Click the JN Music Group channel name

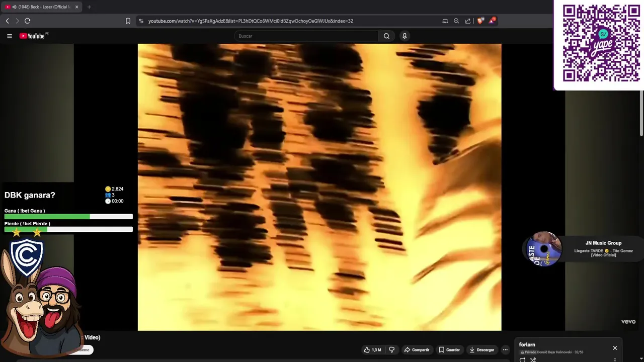coord(603,243)
